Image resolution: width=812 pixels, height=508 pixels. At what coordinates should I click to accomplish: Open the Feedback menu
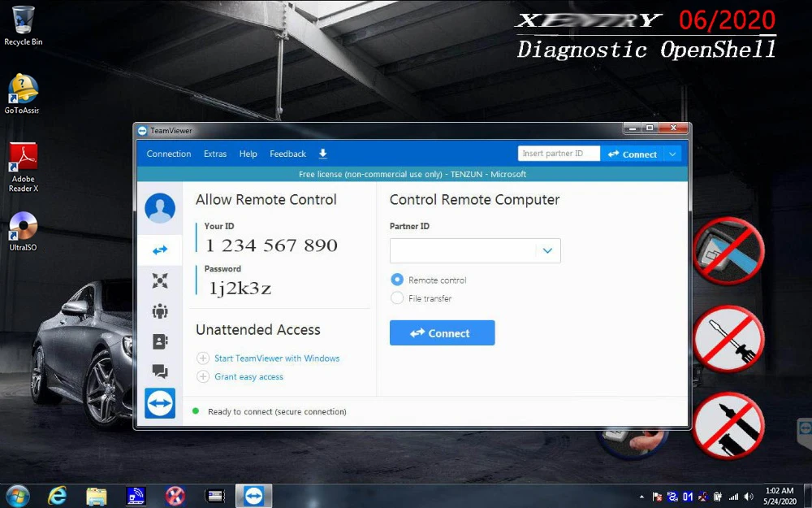pyautogui.click(x=288, y=154)
